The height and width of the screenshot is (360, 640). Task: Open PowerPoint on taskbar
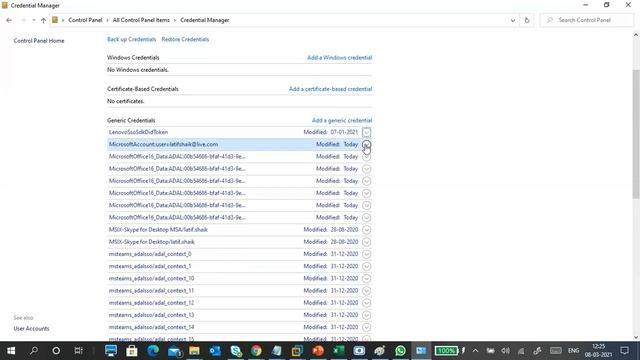(318, 351)
